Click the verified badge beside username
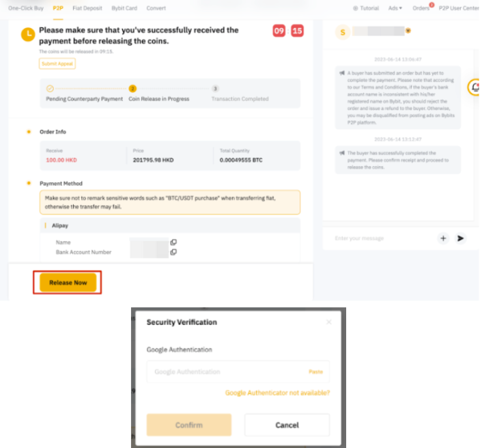Image resolution: width=480 pixels, height=448 pixels. point(408,31)
